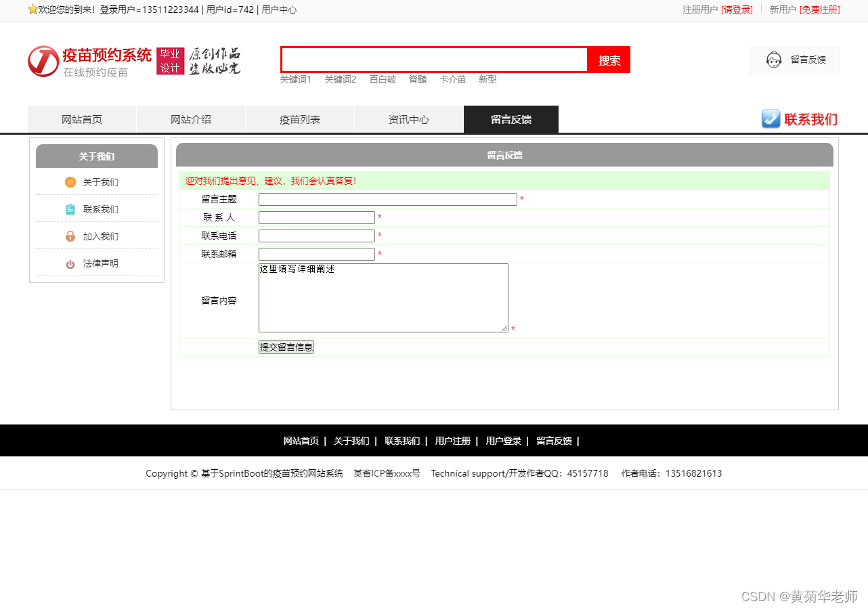This screenshot has height=610, width=868.
Task: Click the 留言反馈 button at top right
Action: [795, 60]
